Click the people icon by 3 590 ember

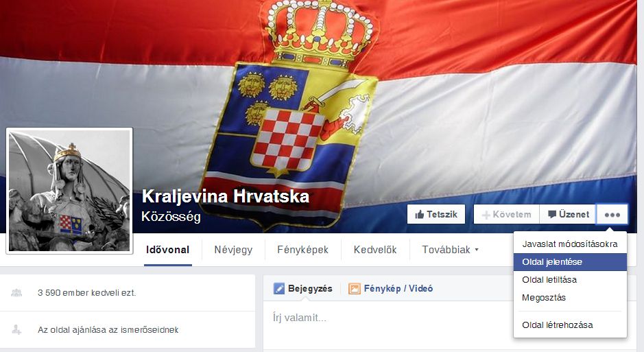16,292
